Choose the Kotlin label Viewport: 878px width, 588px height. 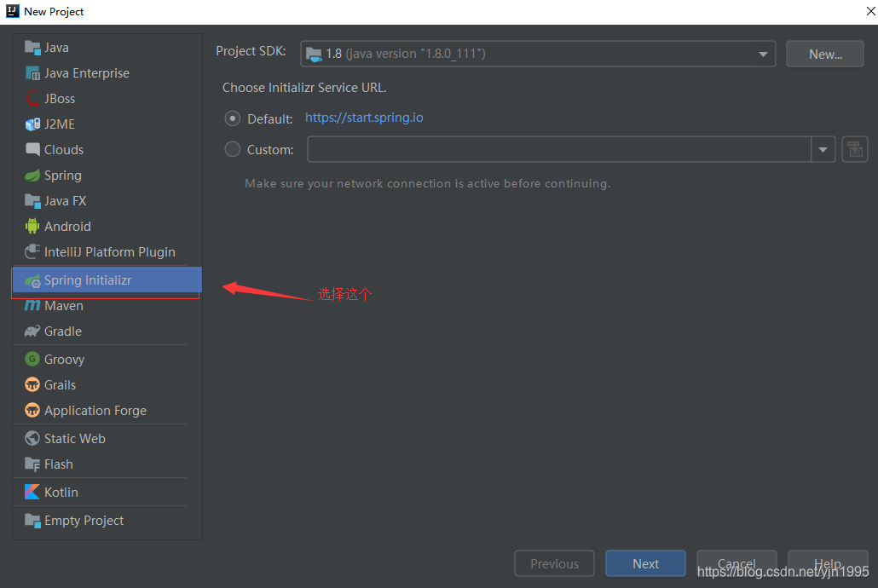coord(61,493)
